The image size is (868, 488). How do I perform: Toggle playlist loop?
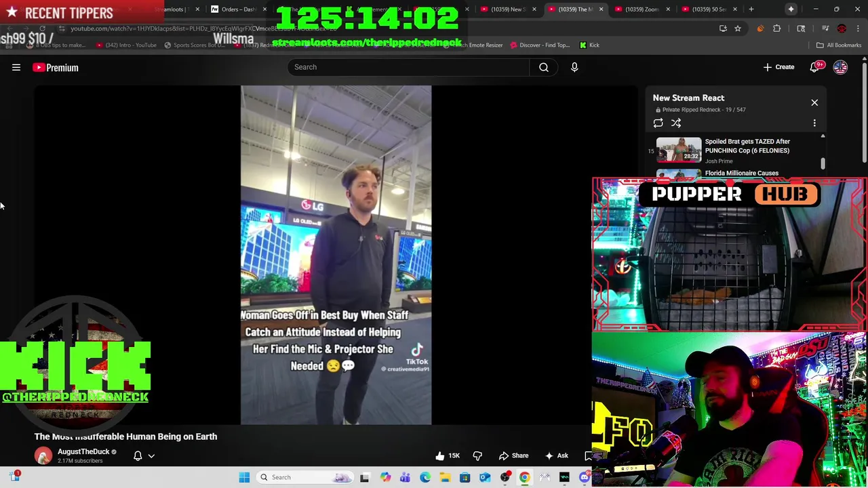tap(658, 123)
